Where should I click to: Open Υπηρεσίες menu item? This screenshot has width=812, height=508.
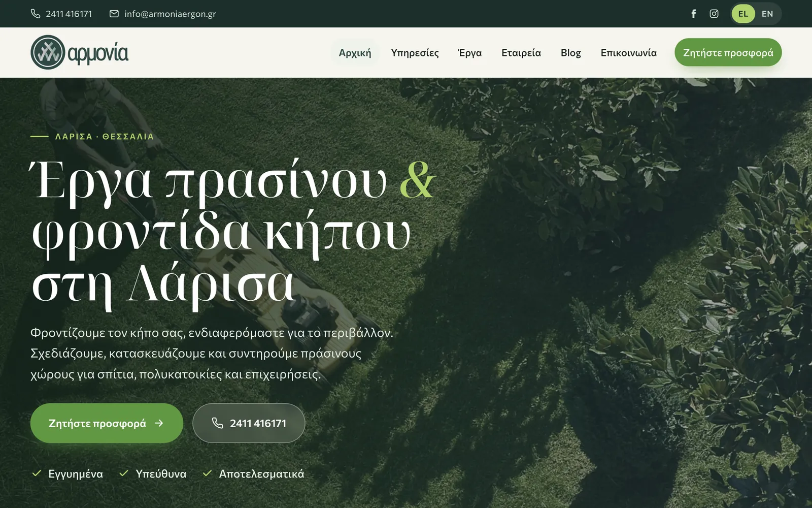[x=415, y=53]
